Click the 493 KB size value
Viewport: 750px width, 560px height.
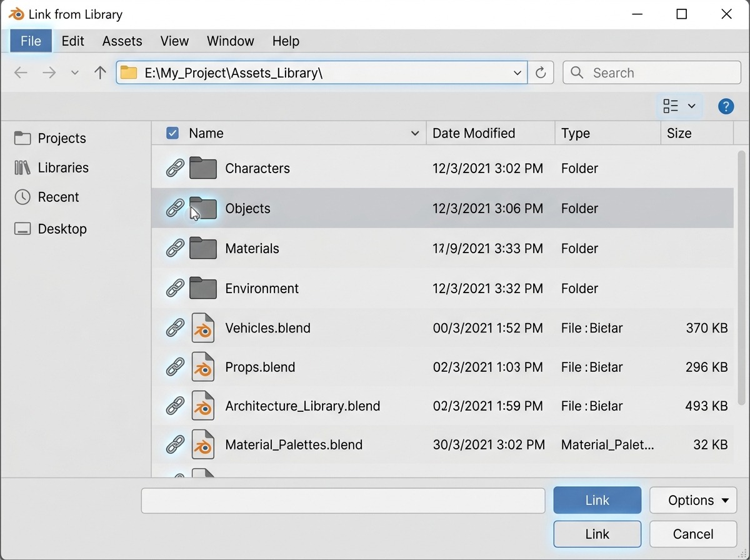pos(706,406)
